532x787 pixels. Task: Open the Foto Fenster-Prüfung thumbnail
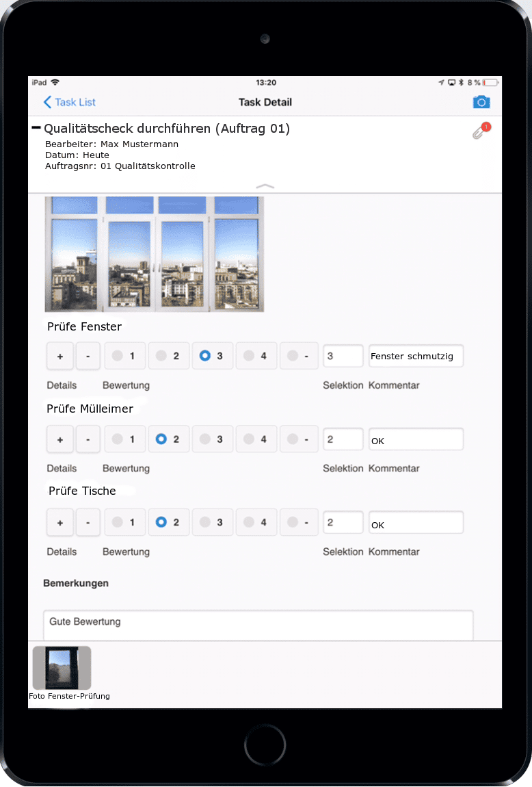(62, 668)
